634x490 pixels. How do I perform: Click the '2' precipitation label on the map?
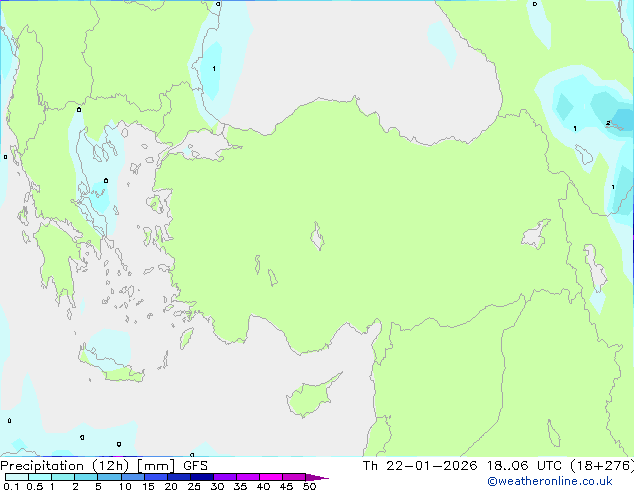tap(608, 123)
